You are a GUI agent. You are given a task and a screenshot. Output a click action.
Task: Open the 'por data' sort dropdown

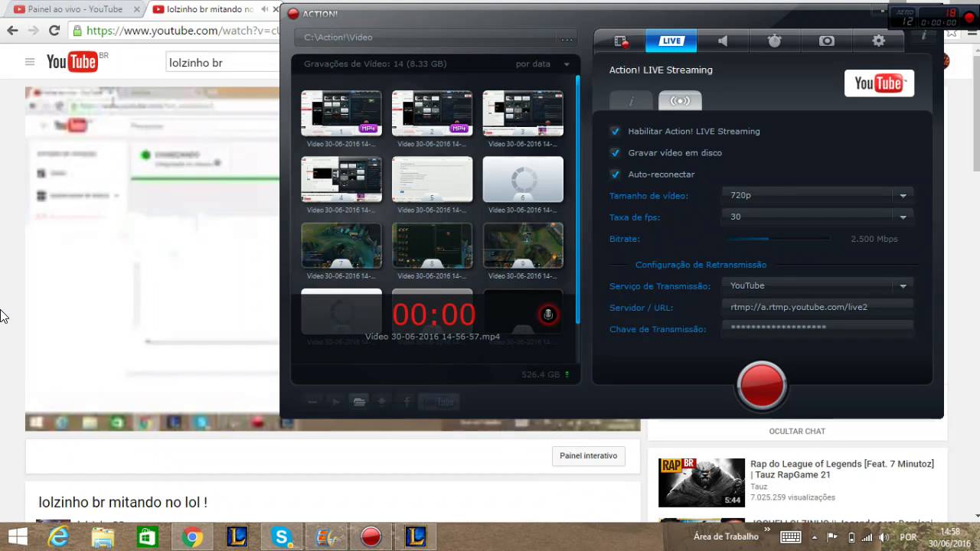pos(543,64)
